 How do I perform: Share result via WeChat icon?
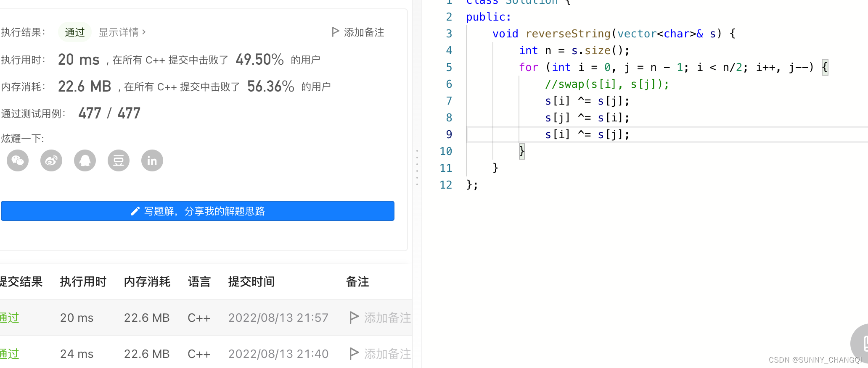point(18,160)
